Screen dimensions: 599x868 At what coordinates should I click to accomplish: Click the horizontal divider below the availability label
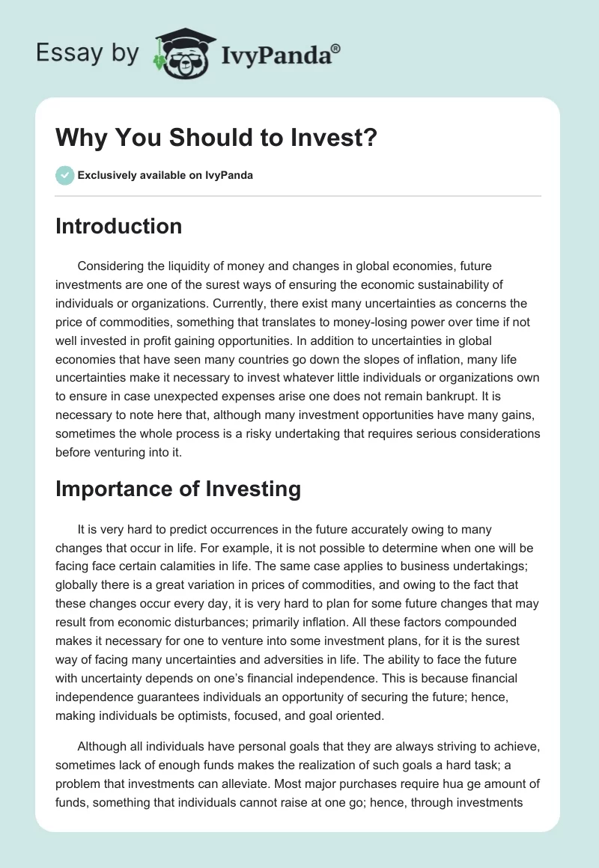coord(298,196)
